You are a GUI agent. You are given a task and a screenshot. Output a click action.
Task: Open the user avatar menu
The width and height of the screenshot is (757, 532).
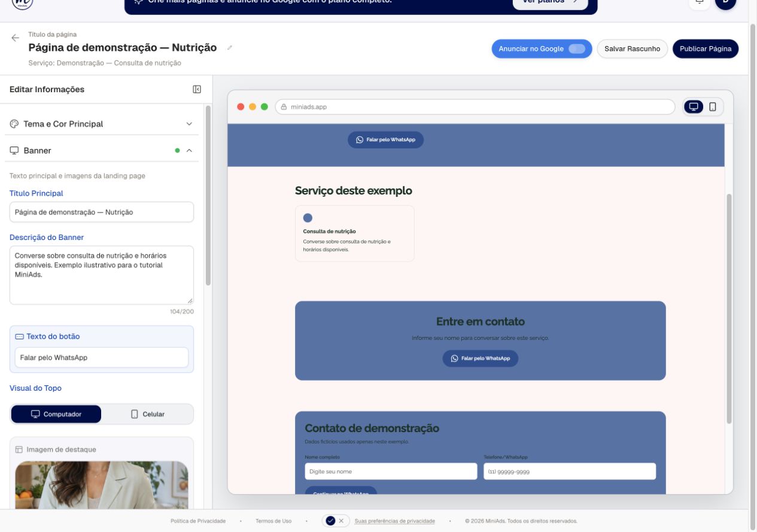pyautogui.click(x=725, y=3)
